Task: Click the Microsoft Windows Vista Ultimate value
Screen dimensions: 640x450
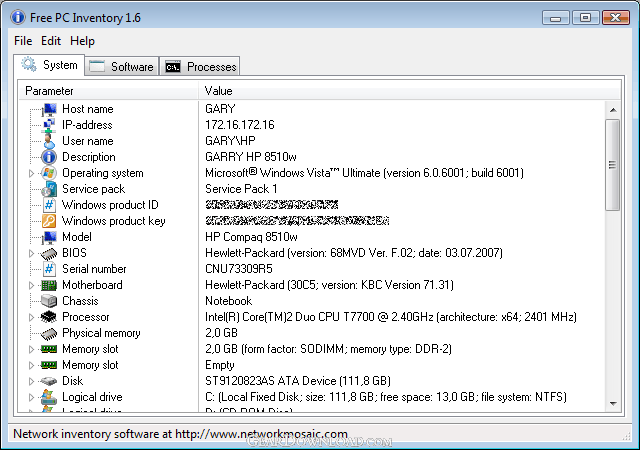Action: (364, 173)
